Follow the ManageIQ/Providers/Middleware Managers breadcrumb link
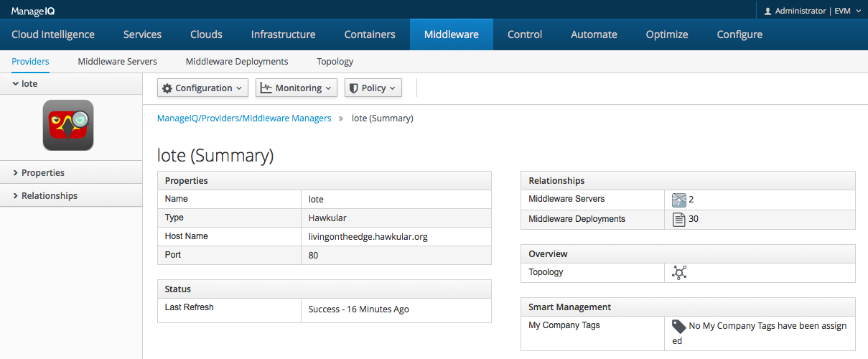The width and height of the screenshot is (868, 359). point(244,118)
